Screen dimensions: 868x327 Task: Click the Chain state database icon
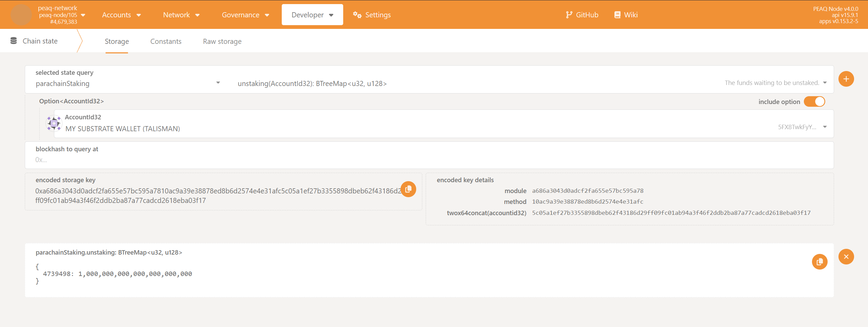13,40
